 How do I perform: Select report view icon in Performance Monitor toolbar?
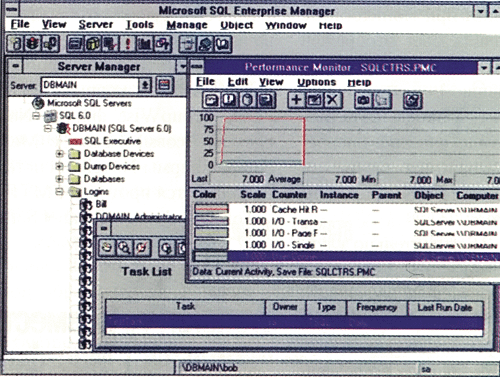(x=266, y=100)
